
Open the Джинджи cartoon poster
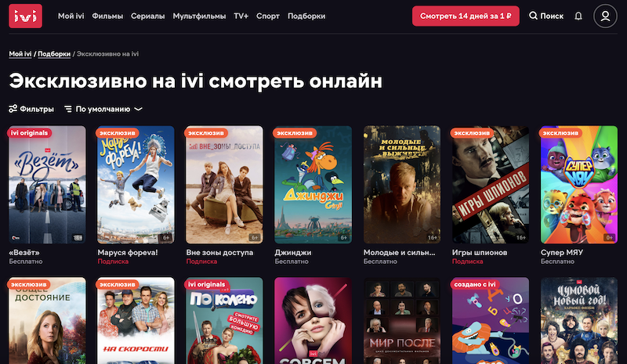[313, 185]
